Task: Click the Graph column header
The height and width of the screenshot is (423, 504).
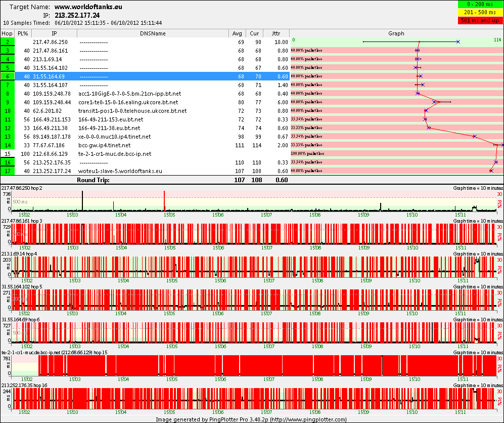Action: [x=396, y=33]
